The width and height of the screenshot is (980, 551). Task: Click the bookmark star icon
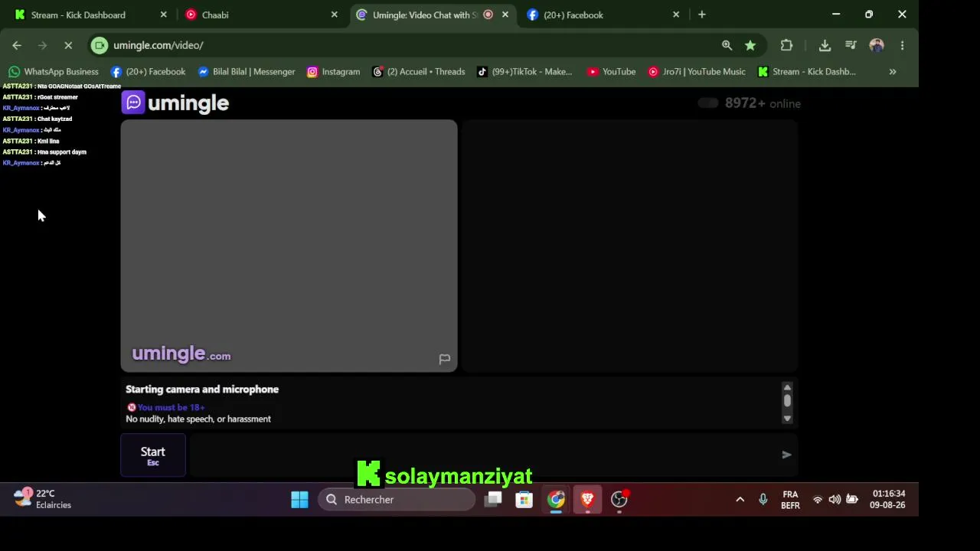tap(750, 45)
